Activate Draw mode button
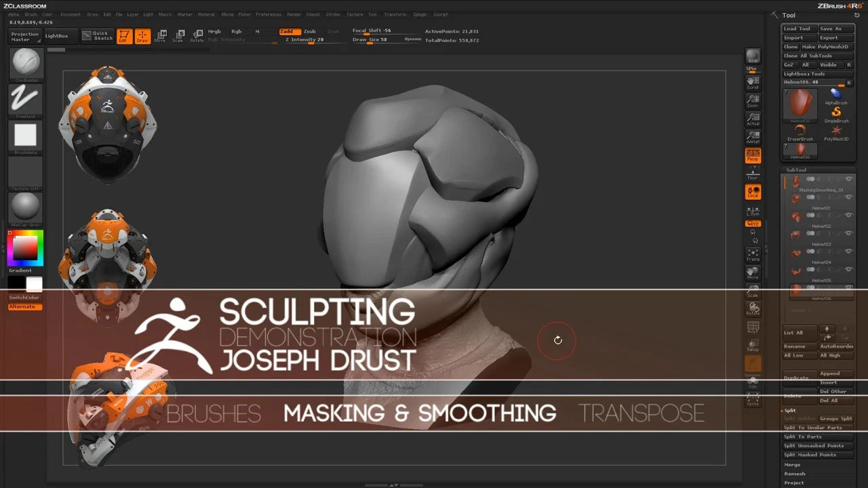Viewport: 868px width, 488px height. pyautogui.click(x=142, y=36)
